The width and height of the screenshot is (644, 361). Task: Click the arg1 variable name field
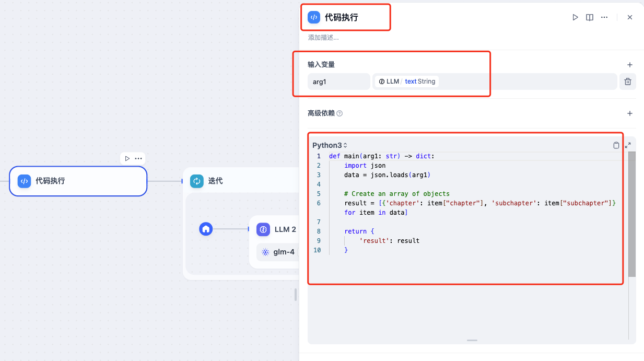coord(338,81)
